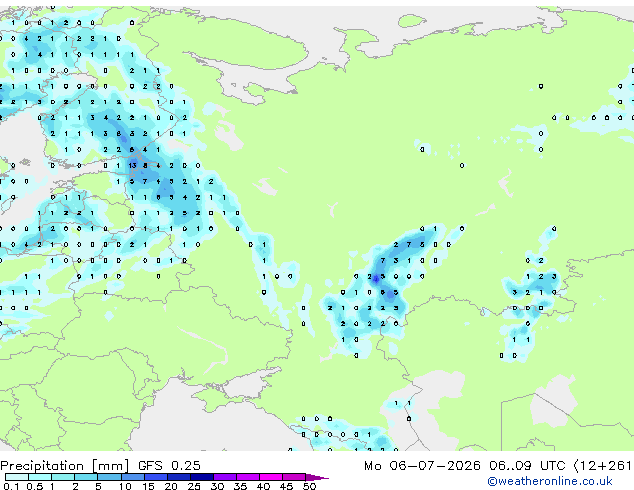This screenshot has height=490, width=634.
Task: Choose the purple 30–35 mm legend swatch
Action: point(225,477)
